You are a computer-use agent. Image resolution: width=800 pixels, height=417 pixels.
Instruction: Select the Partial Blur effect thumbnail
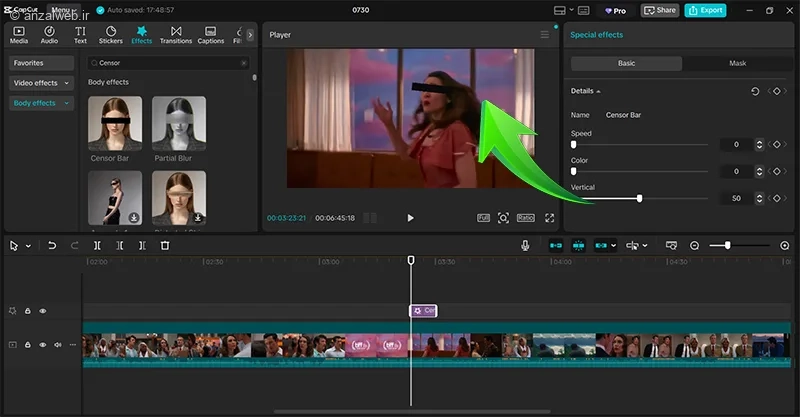click(x=179, y=124)
